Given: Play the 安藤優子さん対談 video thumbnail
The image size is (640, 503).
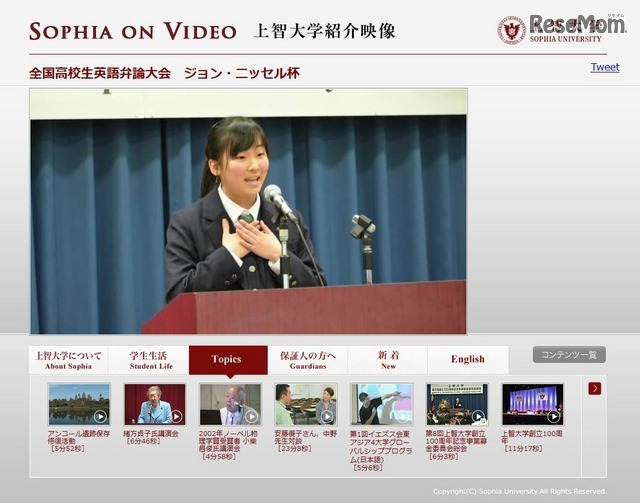Looking at the screenshot, I should point(306,404).
